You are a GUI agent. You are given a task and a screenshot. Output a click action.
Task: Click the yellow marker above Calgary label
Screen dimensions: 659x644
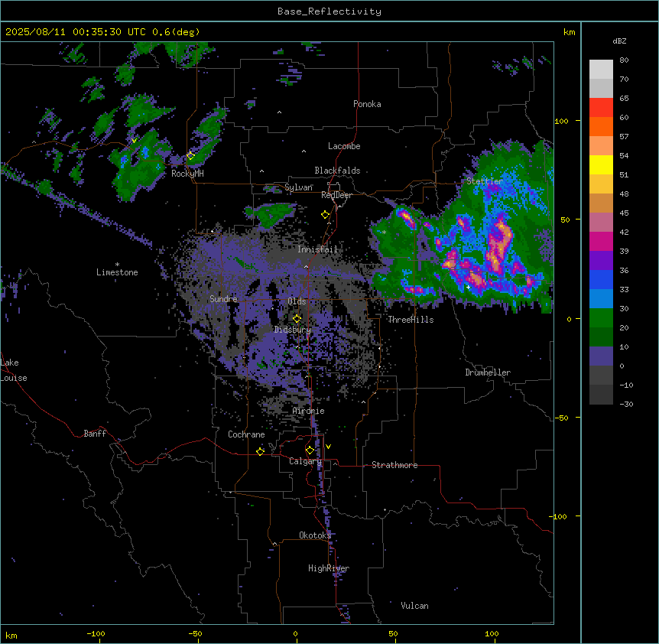coord(310,450)
